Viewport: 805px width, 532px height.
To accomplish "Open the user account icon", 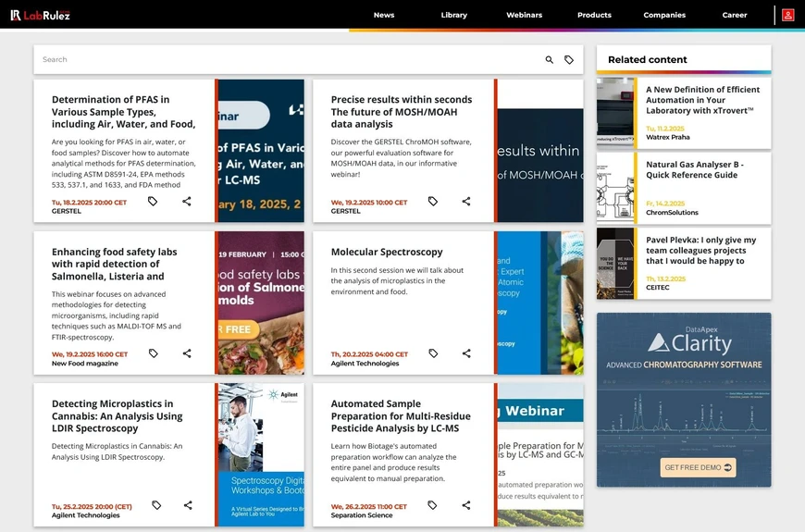I will pos(787,15).
